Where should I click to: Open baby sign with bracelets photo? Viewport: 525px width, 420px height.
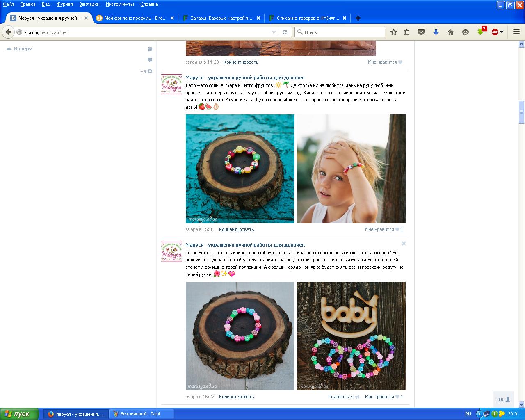click(351, 336)
